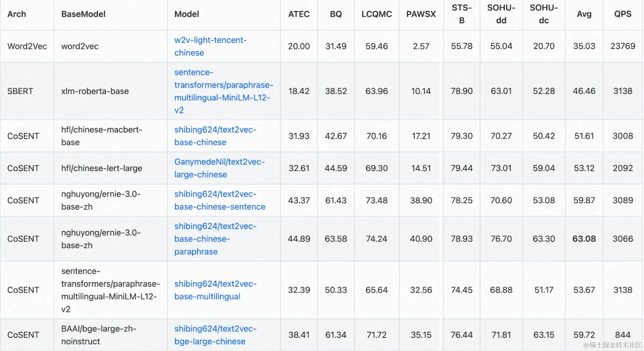Select the SOHU-dd score 76.70

click(501, 239)
